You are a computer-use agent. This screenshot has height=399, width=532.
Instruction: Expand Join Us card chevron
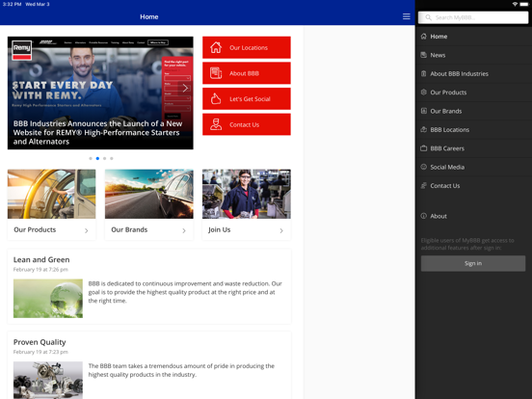pyautogui.click(x=281, y=230)
